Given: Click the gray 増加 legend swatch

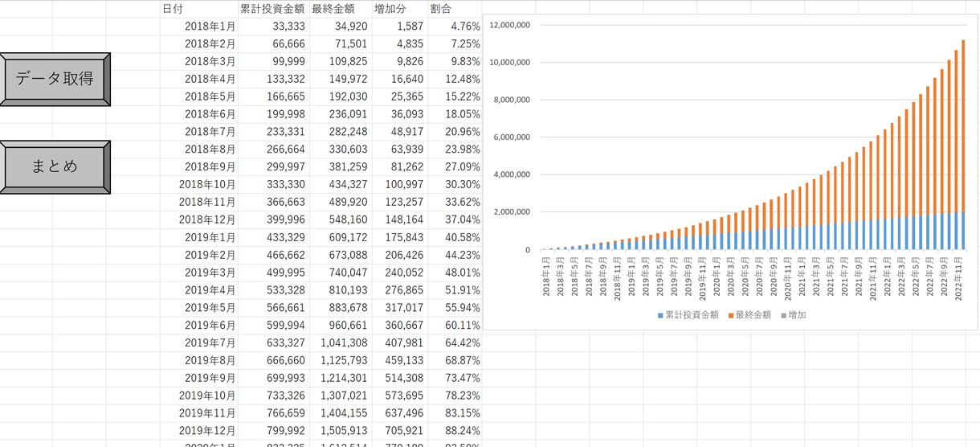Looking at the screenshot, I should [783, 315].
